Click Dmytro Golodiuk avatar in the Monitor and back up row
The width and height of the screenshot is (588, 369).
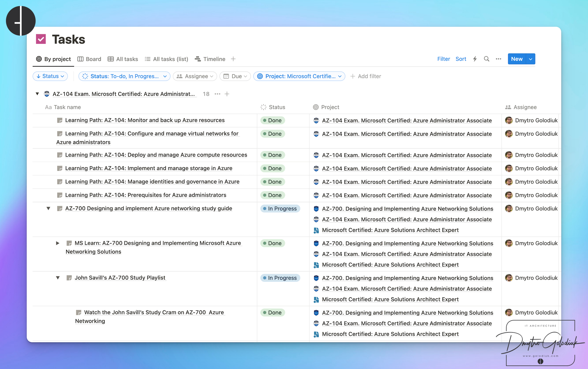tap(509, 120)
